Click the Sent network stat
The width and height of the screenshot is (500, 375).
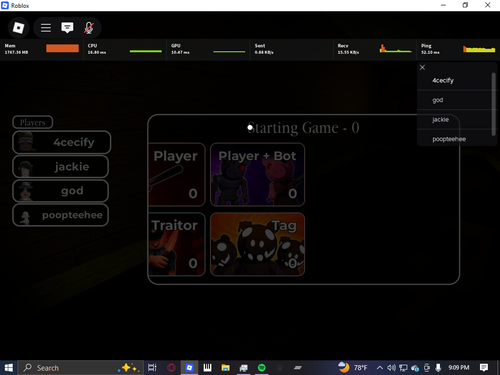[291, 49]
